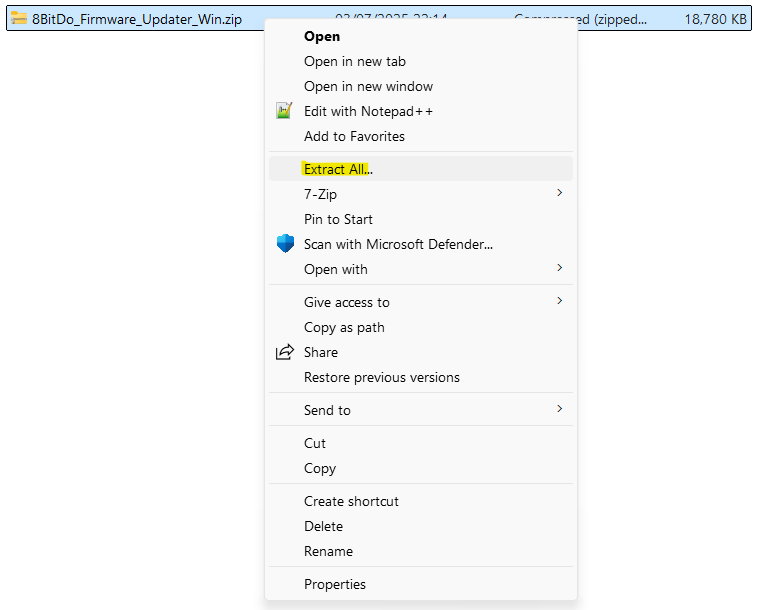The height and width of the screenshot is (610, 757).
Task: Choose Rename from the context menu
Action: (x=421, y=551)
